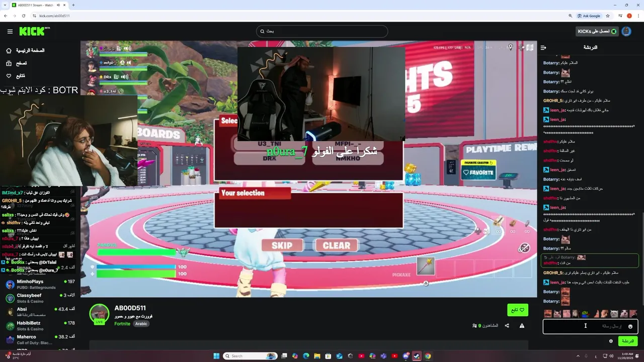Image resolution: width=644 pixels, height=362 pixels.
Task: Click CLEAR button in the stream
Action: pyautogui.click(x=336, y=245)
